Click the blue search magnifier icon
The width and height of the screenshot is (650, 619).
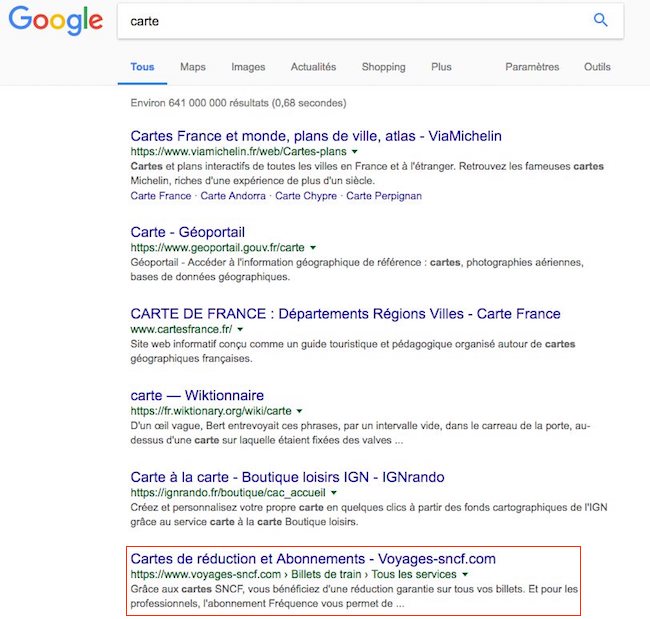pos(600,20)
